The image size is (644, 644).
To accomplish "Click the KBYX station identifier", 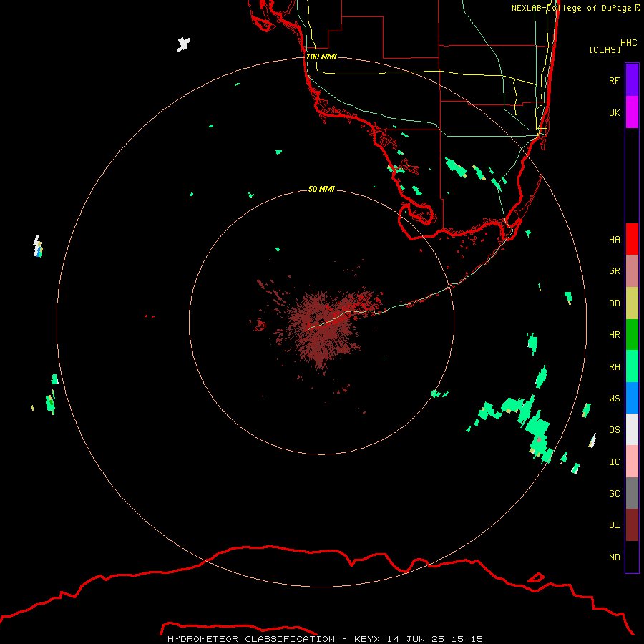I will point(367,639).
